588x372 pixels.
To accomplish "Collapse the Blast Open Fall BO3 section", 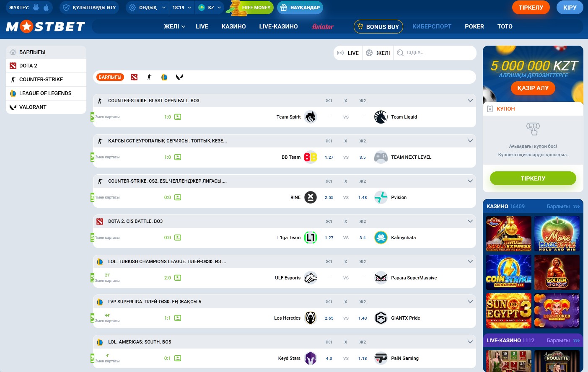I will click(470, 101).
